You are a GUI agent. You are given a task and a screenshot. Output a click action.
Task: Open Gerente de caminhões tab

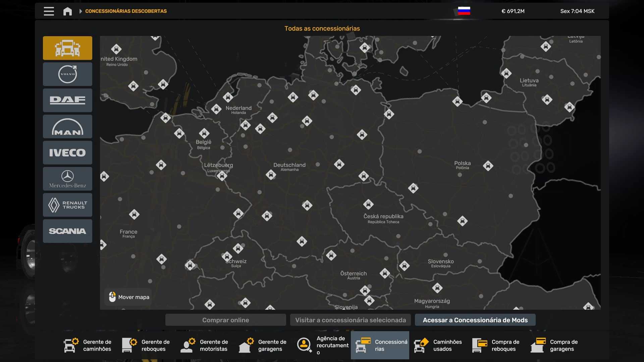pyautogui.click(x=88, y=345)
